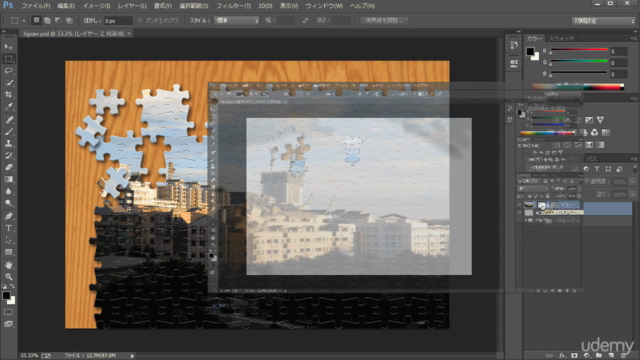The width and height of the screenshot is (640, 360).
Task: Open the tool preset picker arrow
Action: pos(24,20)
